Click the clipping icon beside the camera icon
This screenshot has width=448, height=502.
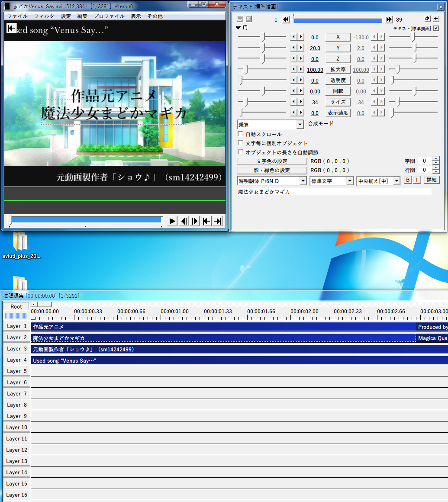coord(249,19)
